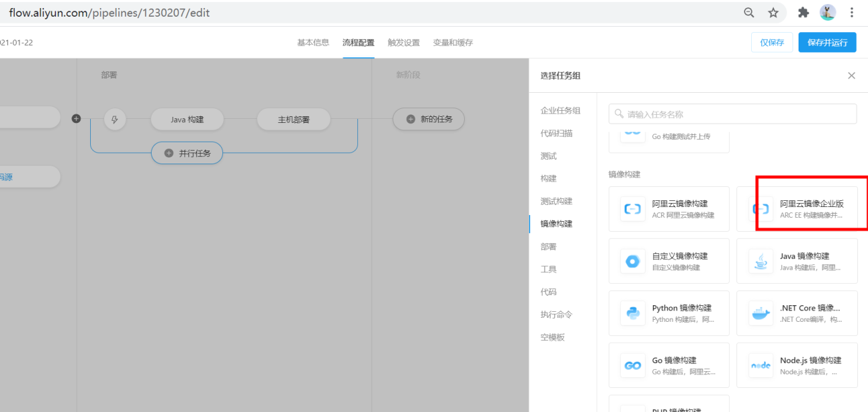This screenshot has height=412, width=868.
Task: Focus the 请输入任务名称 search field
Action: coord(732,114)
